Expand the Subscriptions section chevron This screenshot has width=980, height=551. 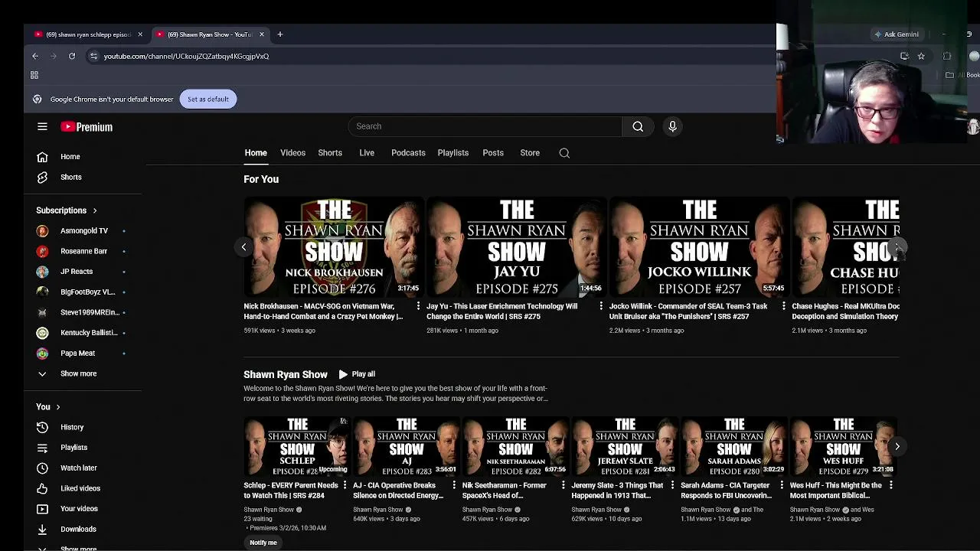(x=95, y=210)
